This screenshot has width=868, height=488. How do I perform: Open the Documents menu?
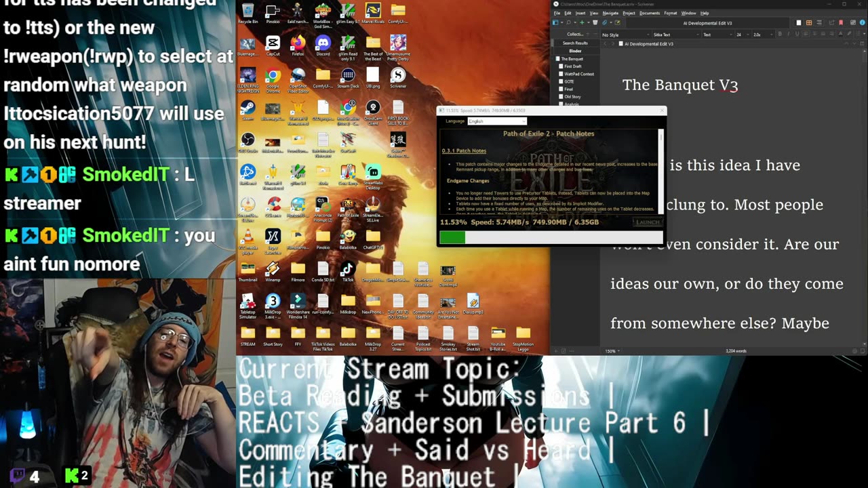[x=650, y=13]
